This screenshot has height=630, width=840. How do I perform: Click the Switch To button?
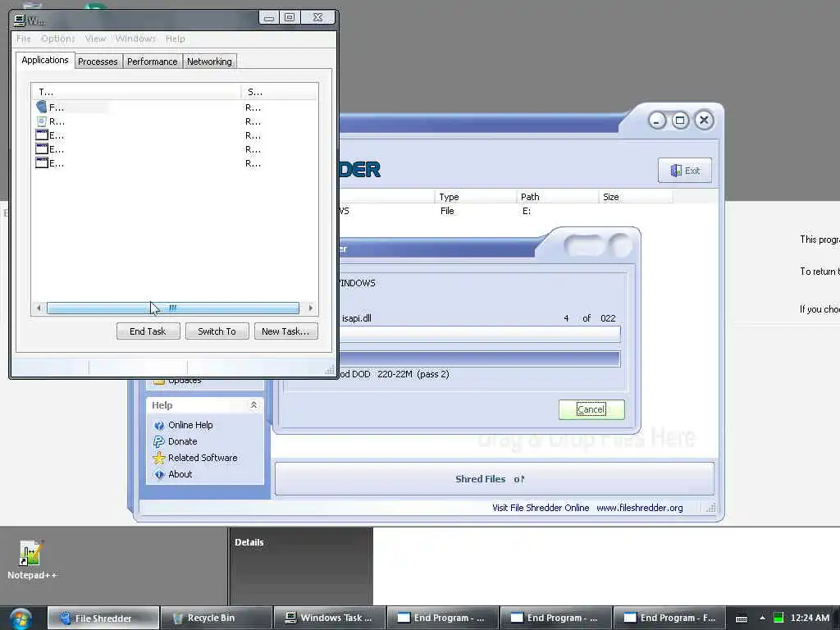[217, 331]
